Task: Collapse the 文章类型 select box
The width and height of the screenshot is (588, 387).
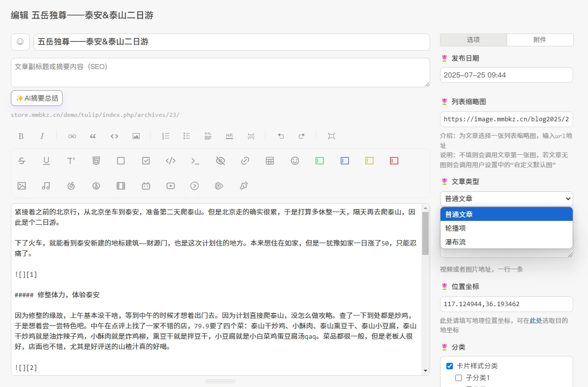Action: click(x=506, y=199)
